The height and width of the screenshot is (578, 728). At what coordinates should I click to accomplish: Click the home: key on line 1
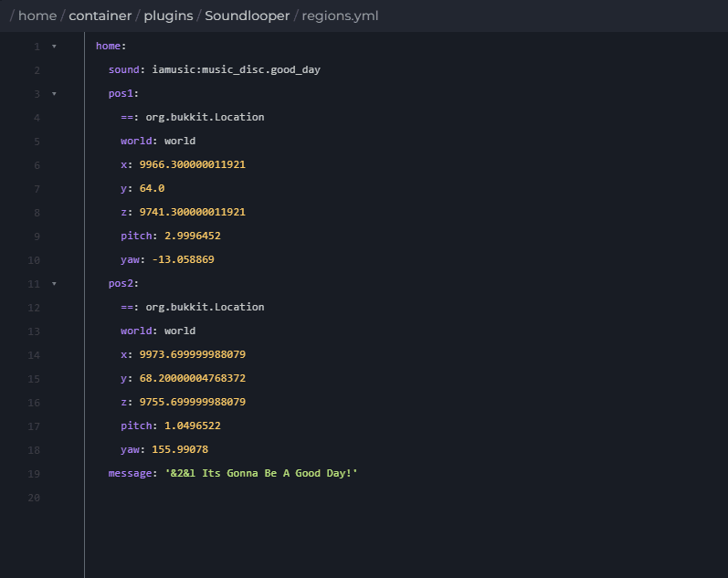tap(111, 46)
